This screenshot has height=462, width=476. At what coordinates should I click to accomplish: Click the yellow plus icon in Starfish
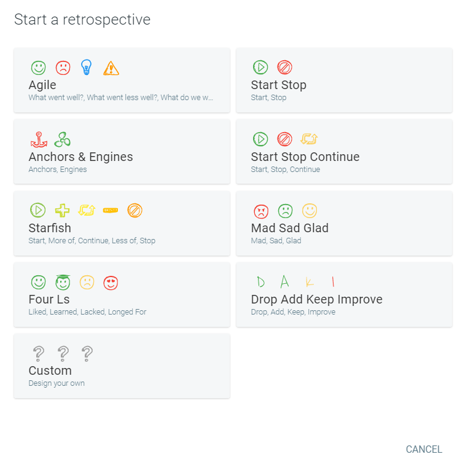pyautogui.click(x=63, y=211)
